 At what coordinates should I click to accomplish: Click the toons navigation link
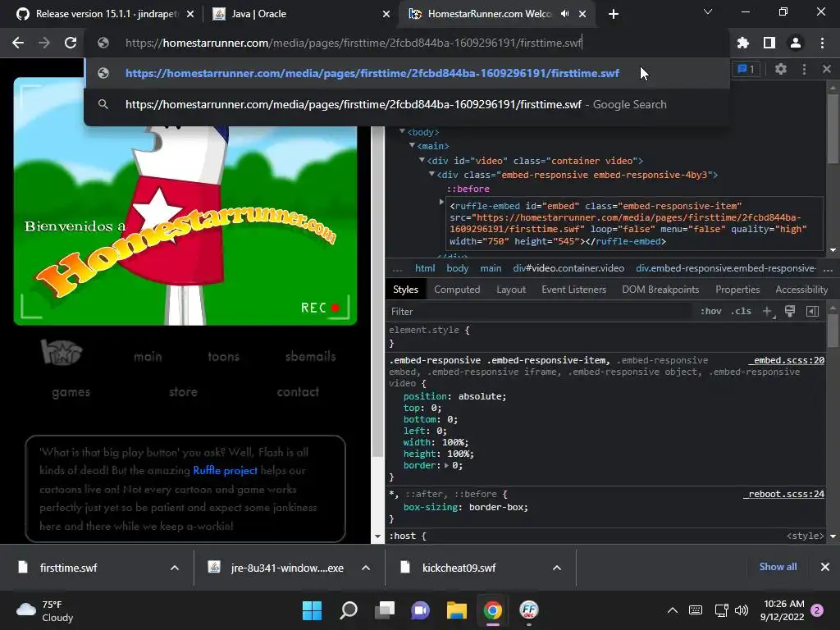click(x=223, y=356)
